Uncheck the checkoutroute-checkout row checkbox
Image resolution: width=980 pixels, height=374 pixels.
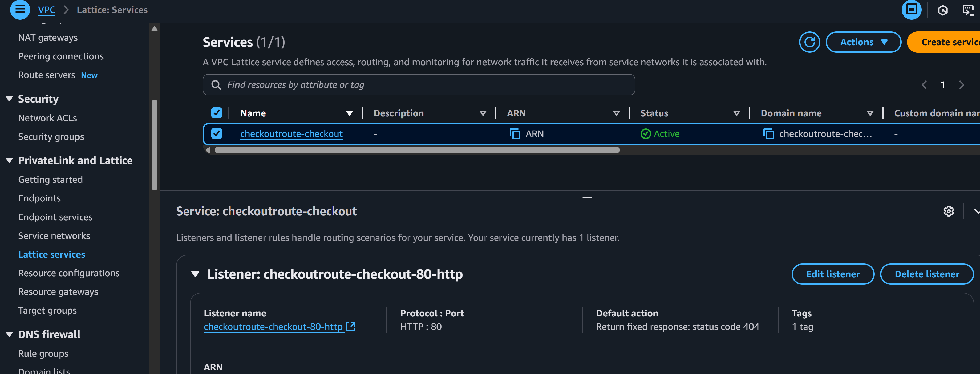click(x=216, y=134)
